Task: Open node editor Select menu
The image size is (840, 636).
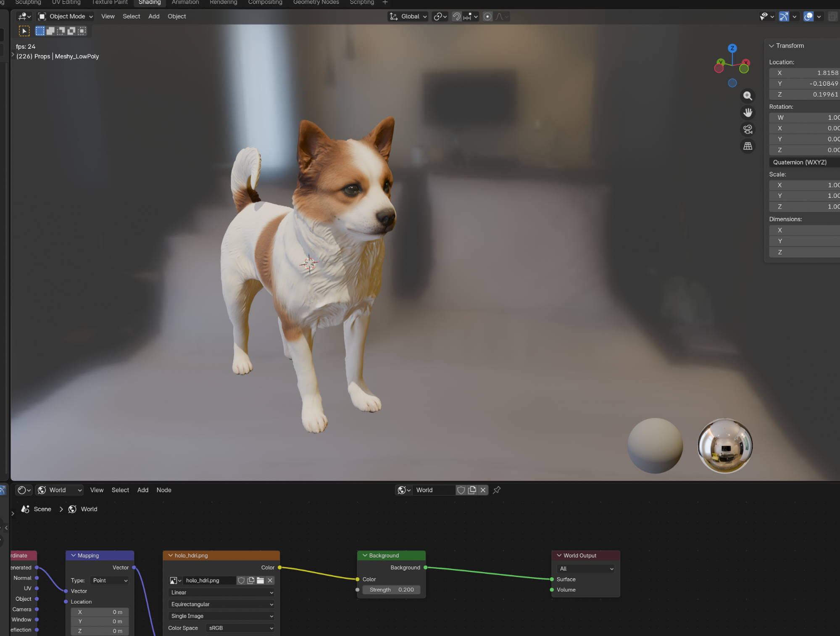Action: point(120,490)
